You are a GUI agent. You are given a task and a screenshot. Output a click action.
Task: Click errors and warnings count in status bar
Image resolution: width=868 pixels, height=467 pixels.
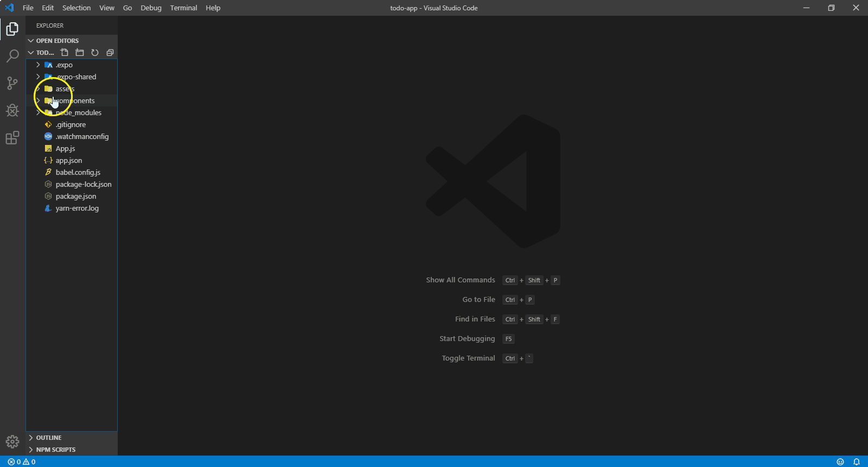22,462
